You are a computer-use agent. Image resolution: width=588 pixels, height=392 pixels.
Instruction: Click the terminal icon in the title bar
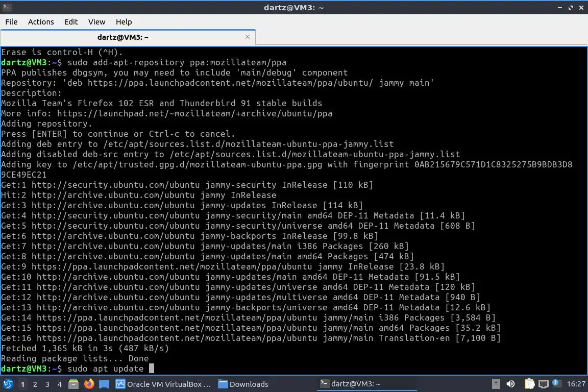click(6, 7)
